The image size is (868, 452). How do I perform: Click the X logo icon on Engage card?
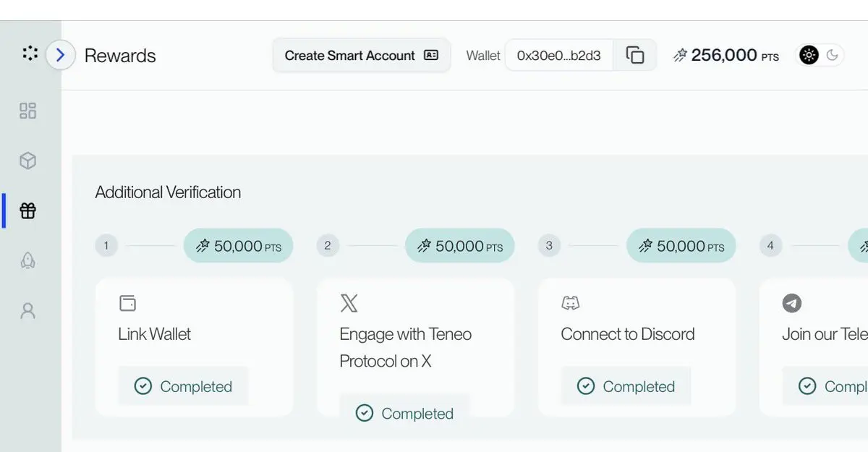349,303
